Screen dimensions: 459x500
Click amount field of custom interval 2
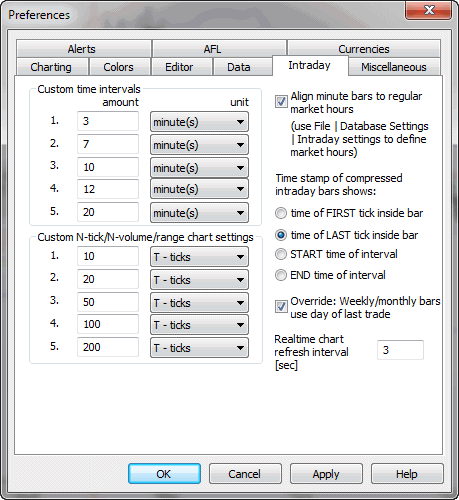click(108, 144)
